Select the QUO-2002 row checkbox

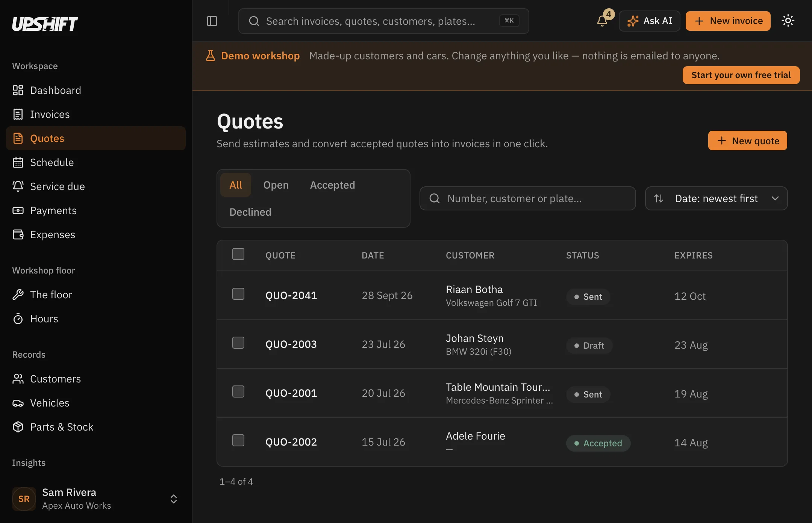[238, 440]
